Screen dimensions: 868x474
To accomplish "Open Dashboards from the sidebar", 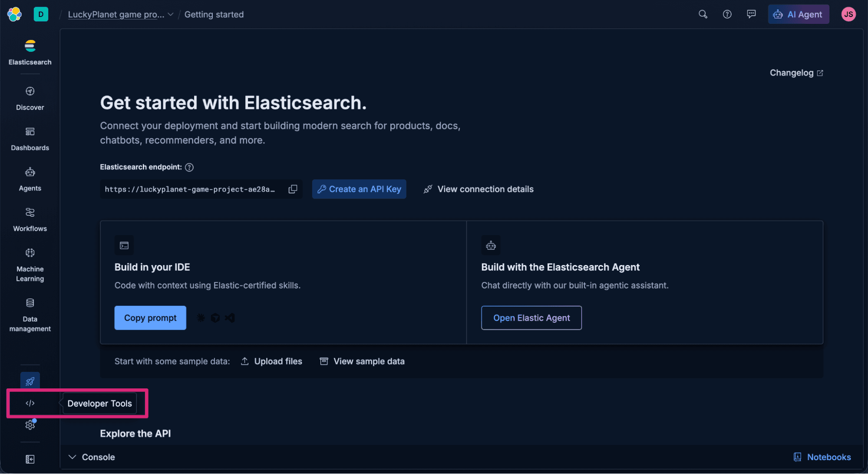I will click(30, 139).
